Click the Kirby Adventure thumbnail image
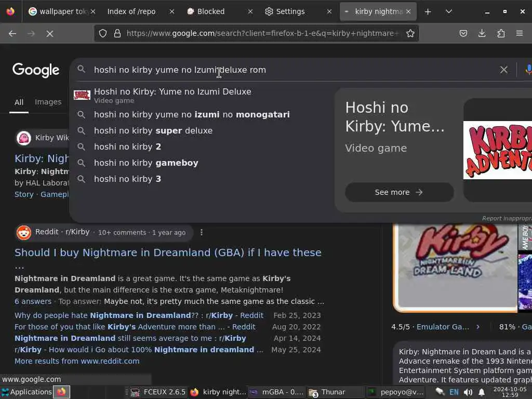Screen dimensions: 532x399 click(498, 150)
